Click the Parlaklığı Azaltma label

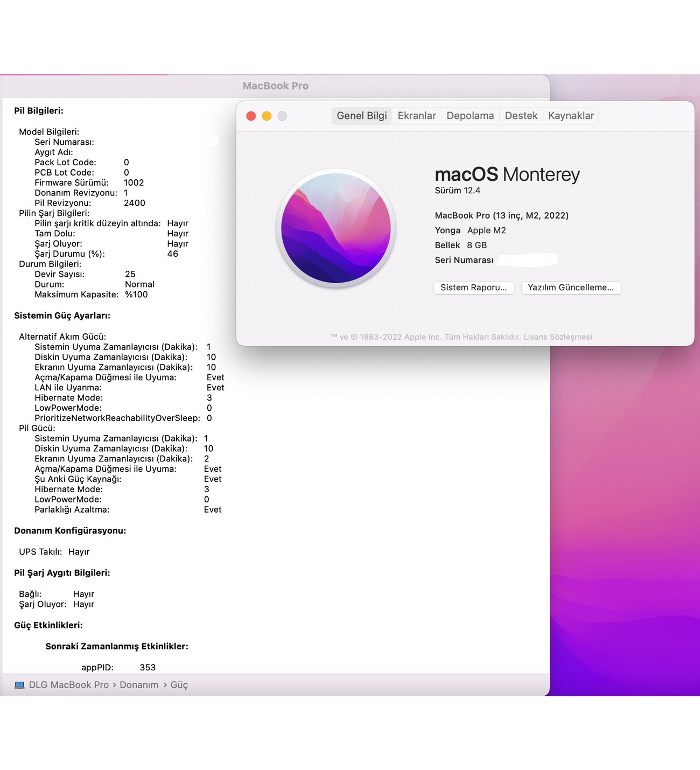pyautogui.click(x=72, y=510)
